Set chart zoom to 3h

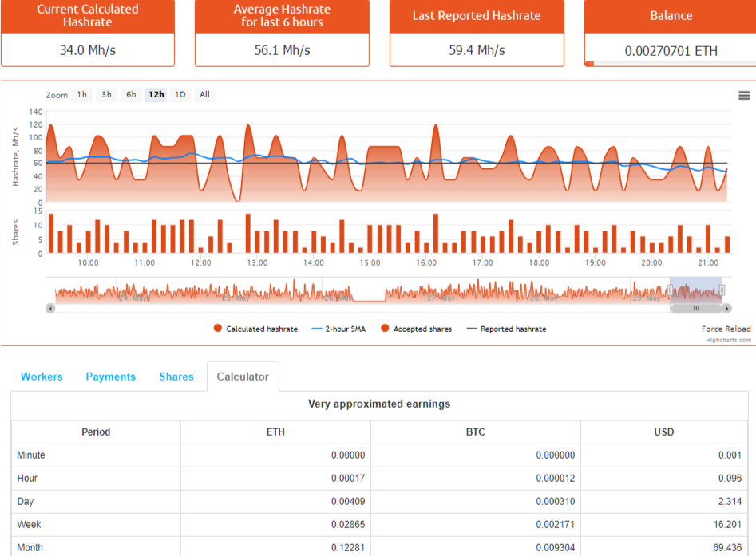coord(106,94)
